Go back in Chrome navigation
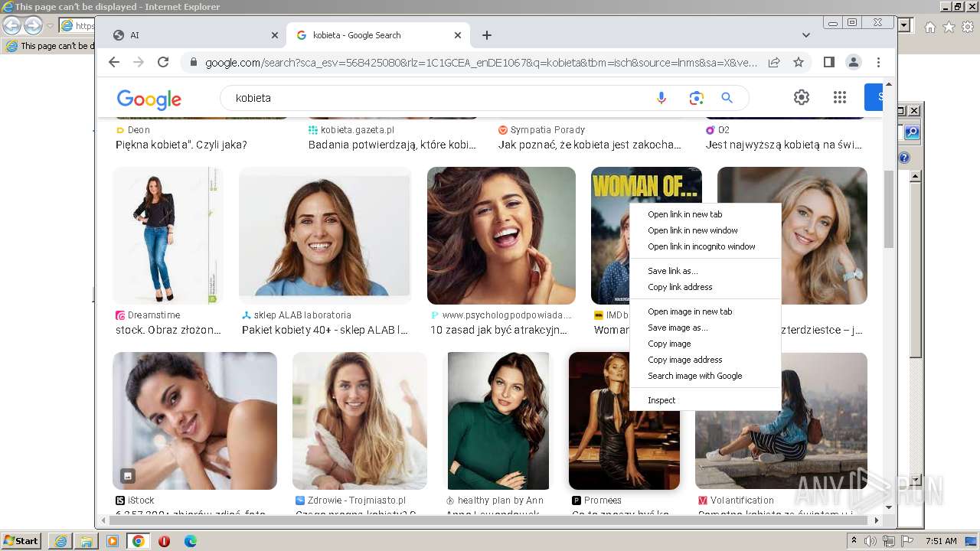Screen dimensions: 980x551 pyautogui.click(x=114, y=62)
